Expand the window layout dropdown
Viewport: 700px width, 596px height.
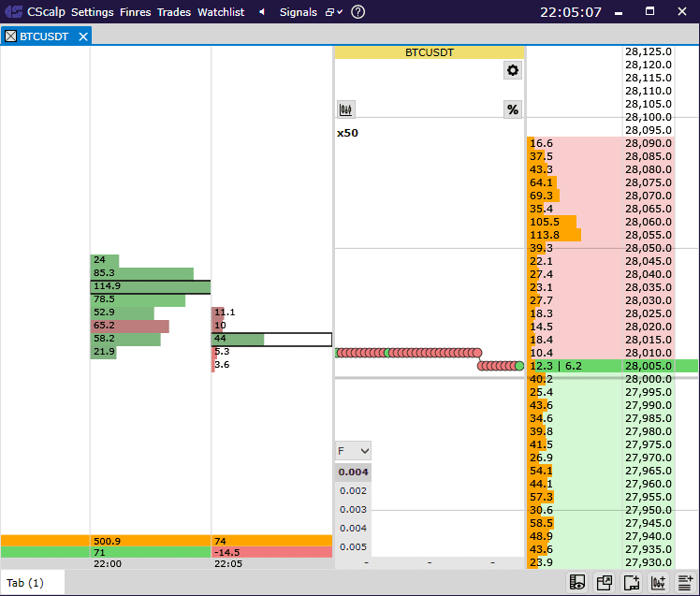click(334, 12)
